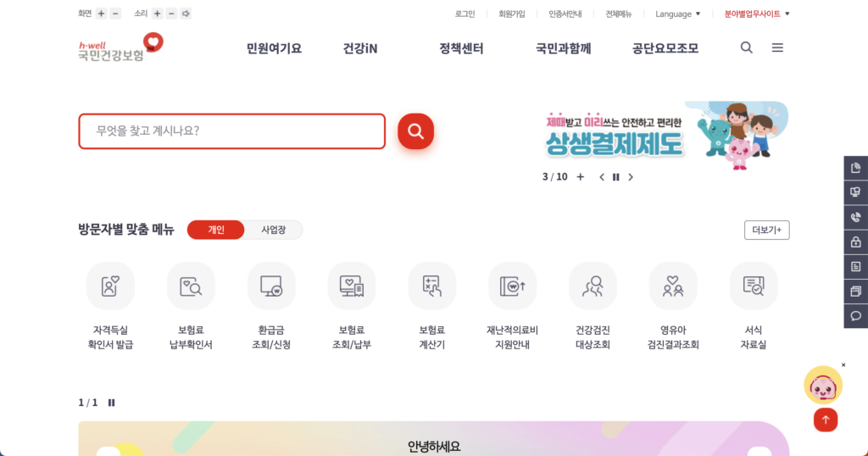Toggle the sound speaker mute icon
This screenshot has width=868, height=456.
(186, 14)
